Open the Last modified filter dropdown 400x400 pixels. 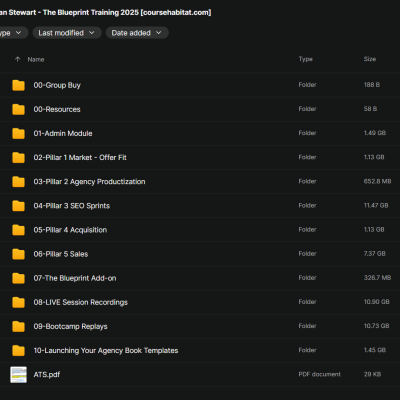(67, 33)
